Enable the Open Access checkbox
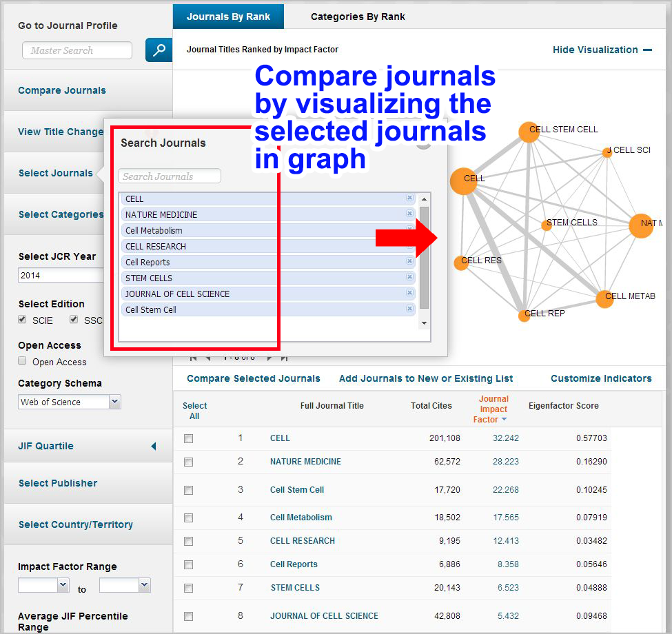 click(23, 361)
